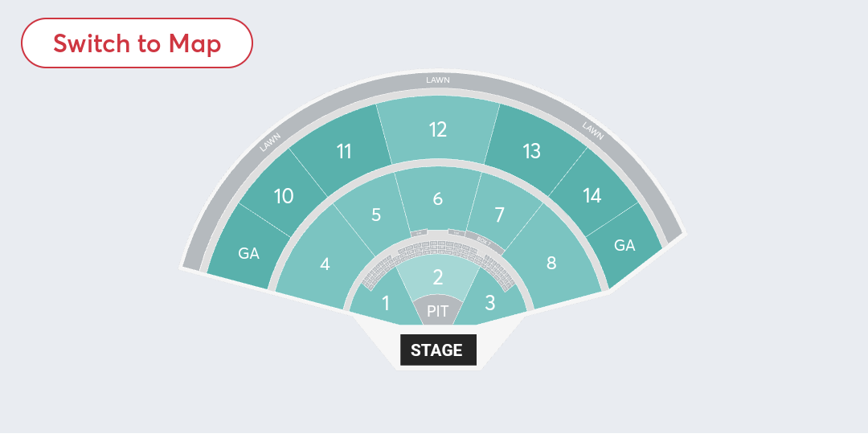Screen dimensions: 868x446
Task: Click the BOX 7 section
Action: (484, 240)
